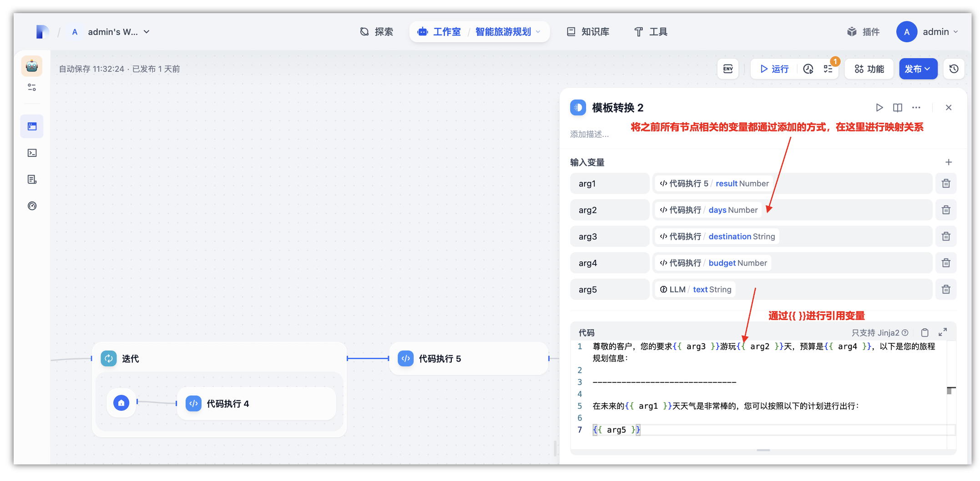The width and height of the screenshot is (980, 481).
Task: Open the node help book icon
Action: 898,108
